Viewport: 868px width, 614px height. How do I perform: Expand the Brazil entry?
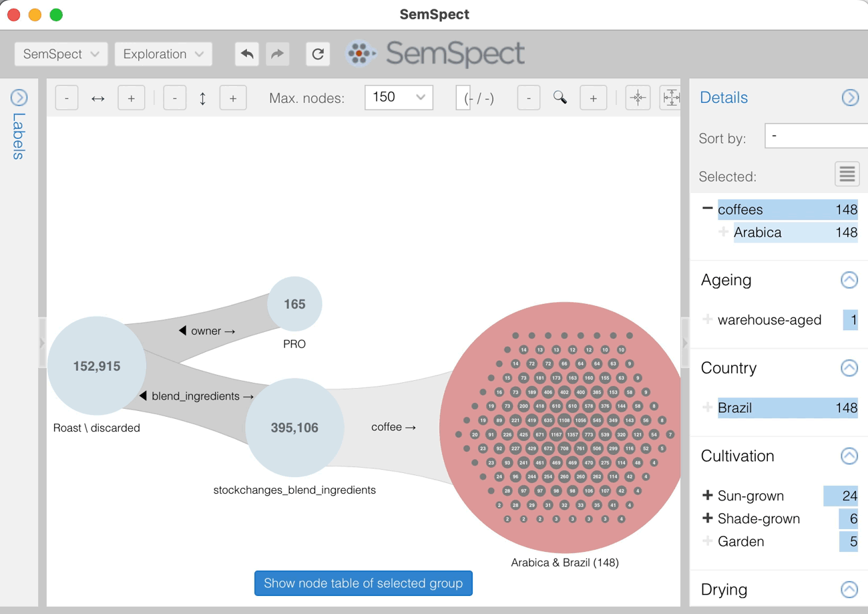[708, 408]
